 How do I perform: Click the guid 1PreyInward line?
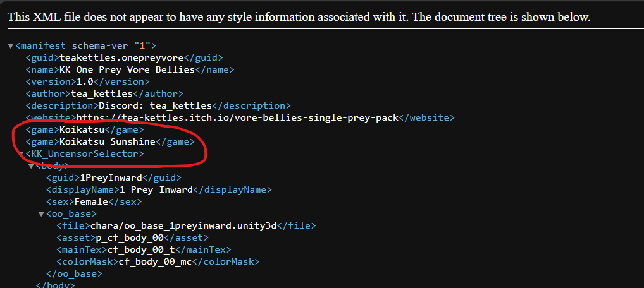click(113, 178)
